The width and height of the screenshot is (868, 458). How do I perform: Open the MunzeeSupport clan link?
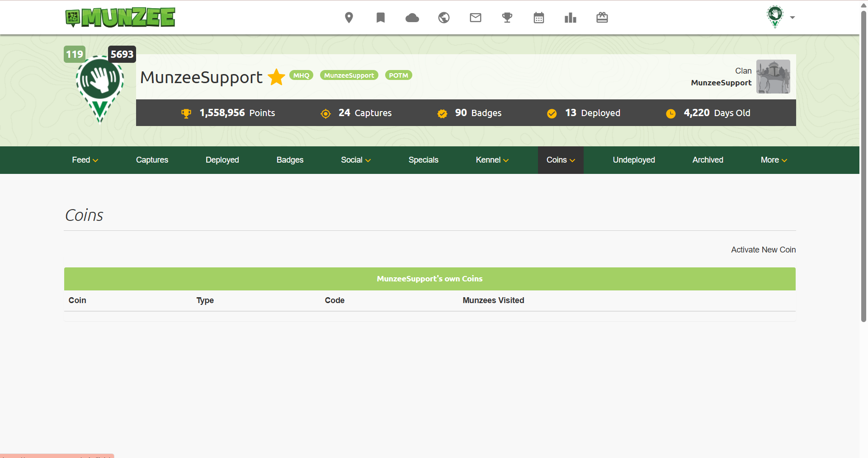[721, 83]
